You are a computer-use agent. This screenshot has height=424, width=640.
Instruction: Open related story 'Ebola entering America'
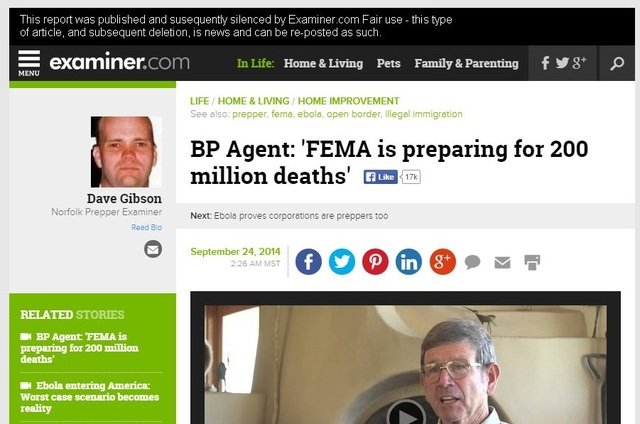90,397
